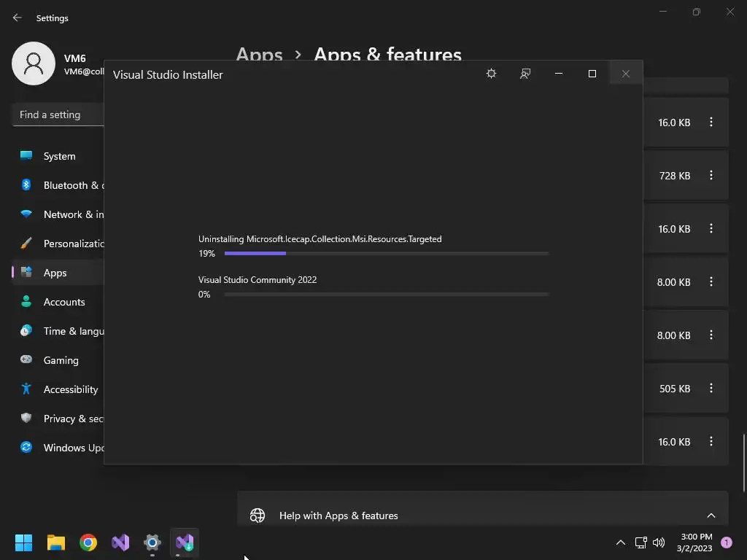Minimize the Visual Studio Installer window

click(x=559, y=74)
